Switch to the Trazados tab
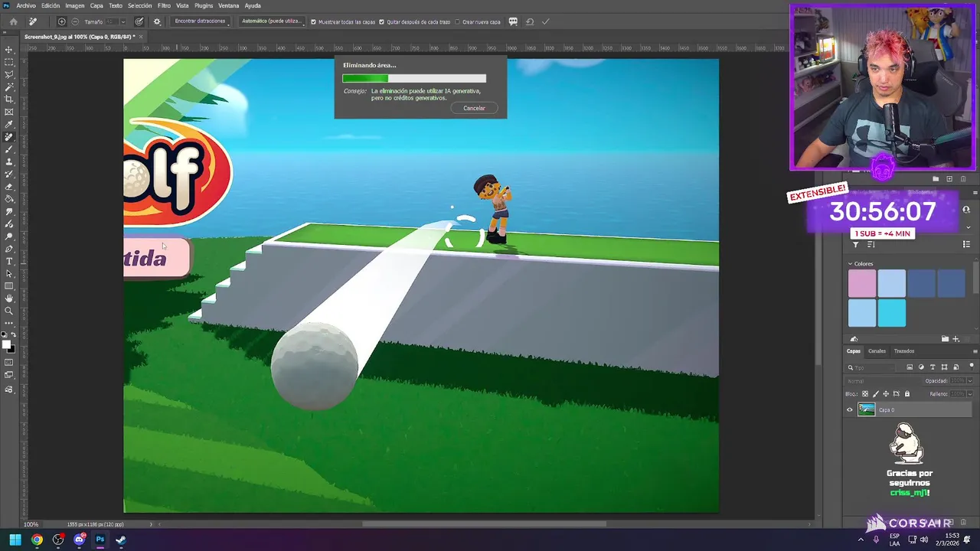 tap(904, 351)
